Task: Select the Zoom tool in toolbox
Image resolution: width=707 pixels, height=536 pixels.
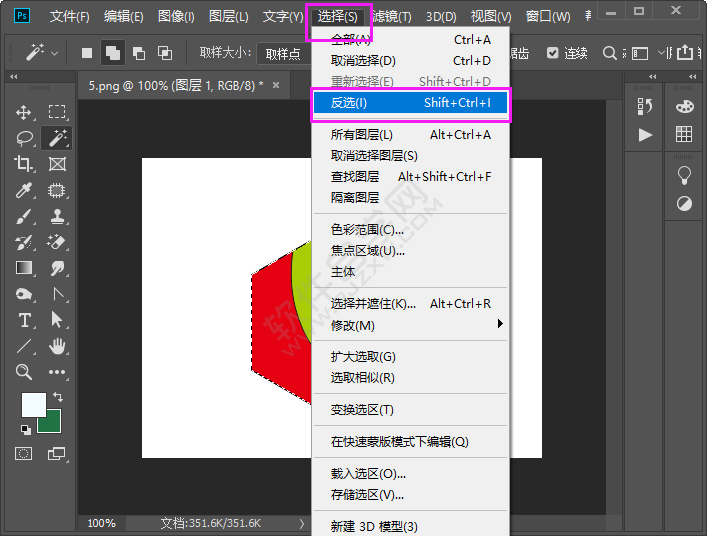Action: coord(23,372)
